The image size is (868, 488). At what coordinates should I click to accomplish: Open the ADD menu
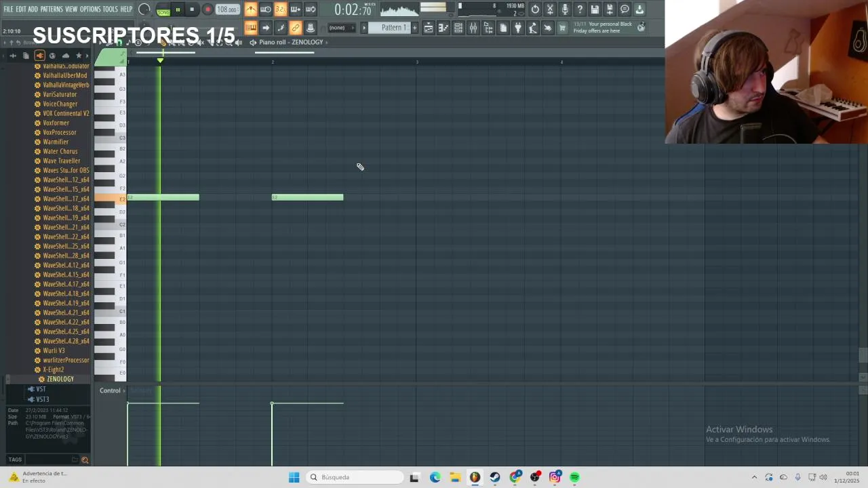33,9
